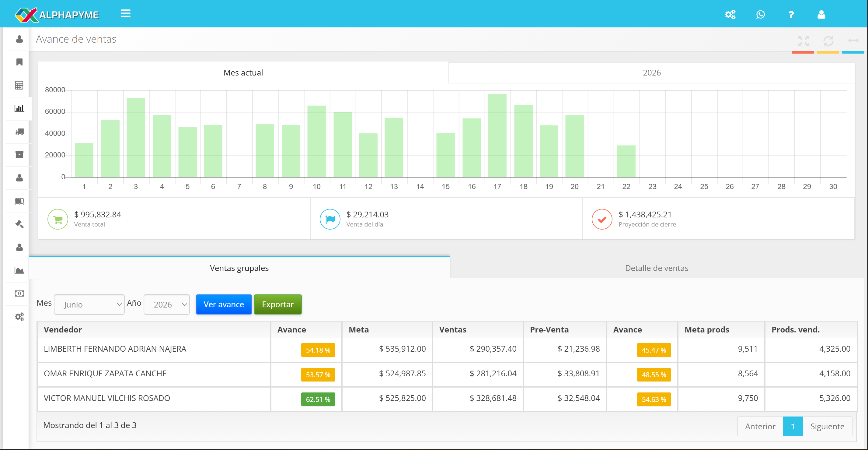868x450 pixels.
Task: Click the fullscreen expand panel icon
Action: [803, 41]
